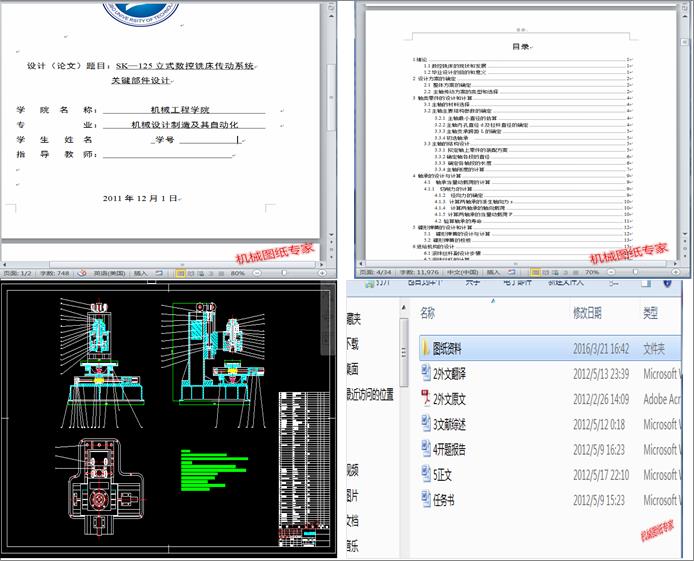Click the Word file icon beside 任务书
This screenshot has width=694, height=561.
click(426, 499)
